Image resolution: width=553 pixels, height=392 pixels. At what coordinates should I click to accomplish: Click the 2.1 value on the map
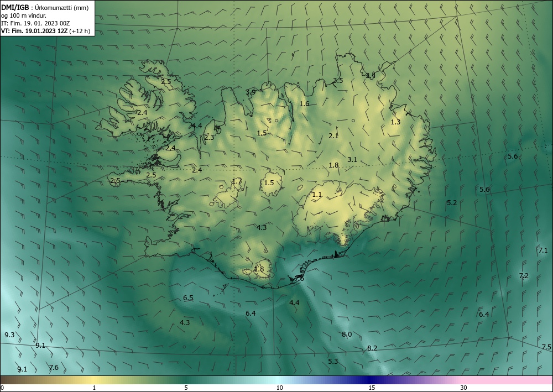pos(333,135)
